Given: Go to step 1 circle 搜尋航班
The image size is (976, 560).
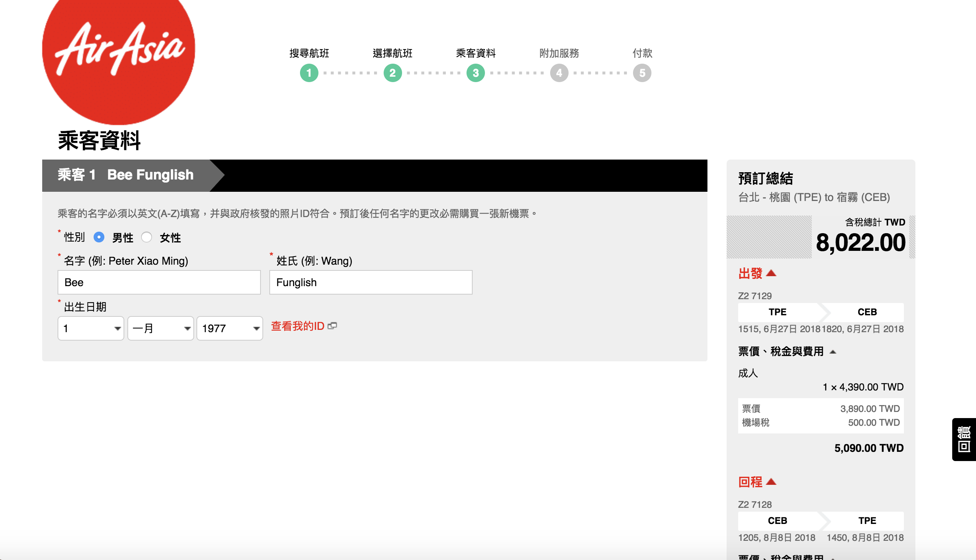Looking at the screenshot, I should point(309,73).
